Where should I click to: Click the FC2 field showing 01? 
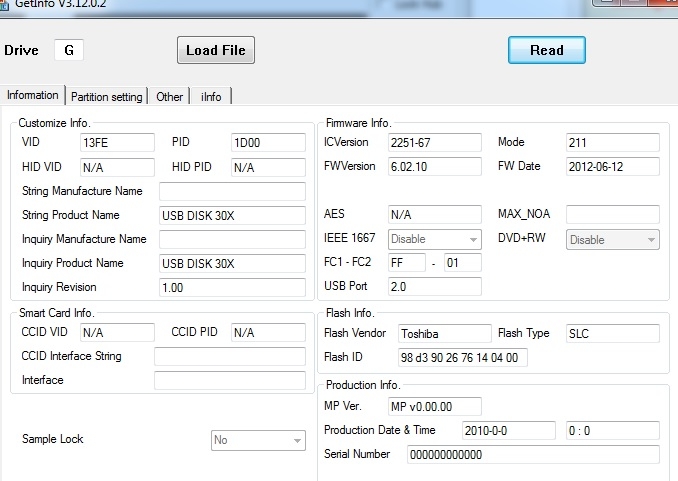(x=463, y=263)
